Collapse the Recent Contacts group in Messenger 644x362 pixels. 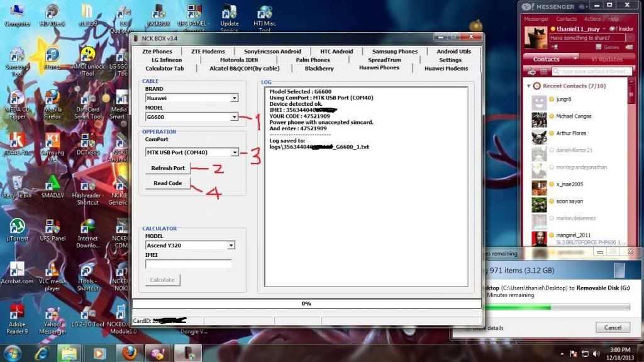click(529, 86)
